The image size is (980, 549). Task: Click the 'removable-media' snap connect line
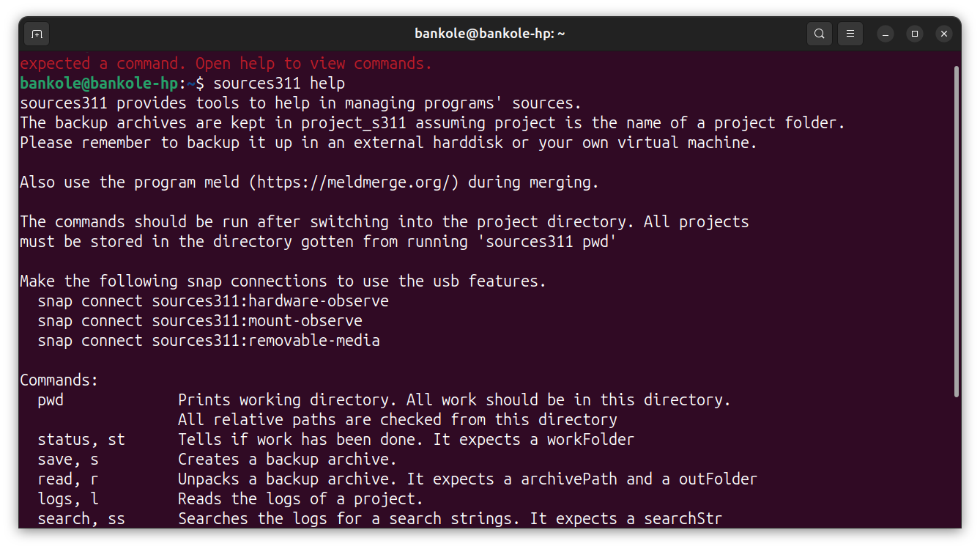point(209,340)
